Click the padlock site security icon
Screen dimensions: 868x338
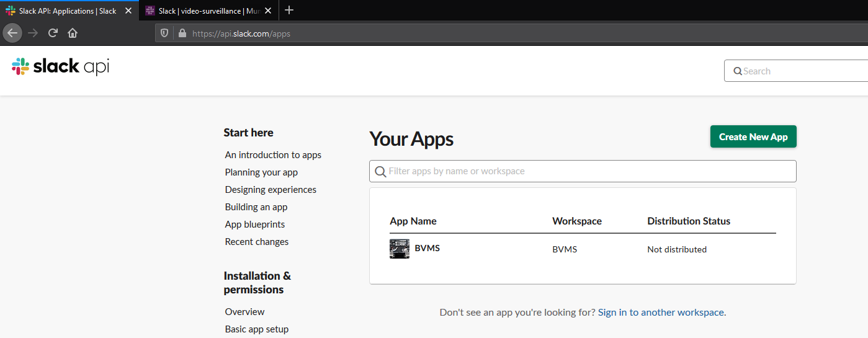[x=182, y=33]
